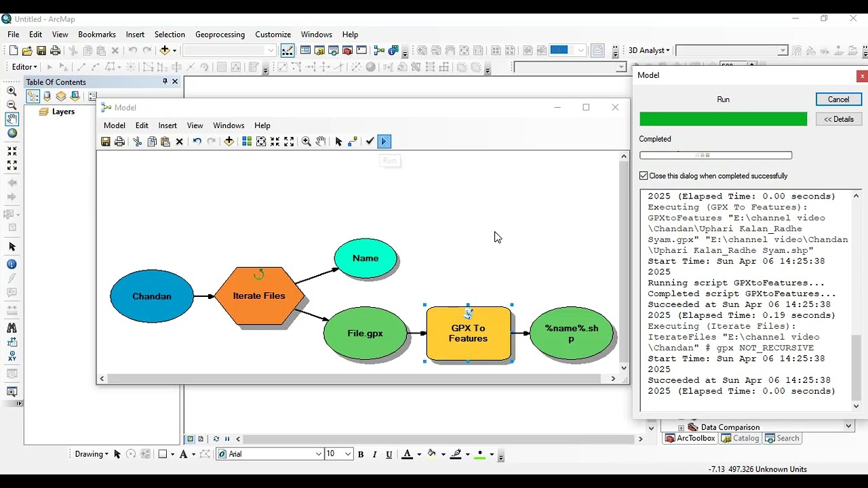Click Add Data in the Model toolbar

coord(229,141)
